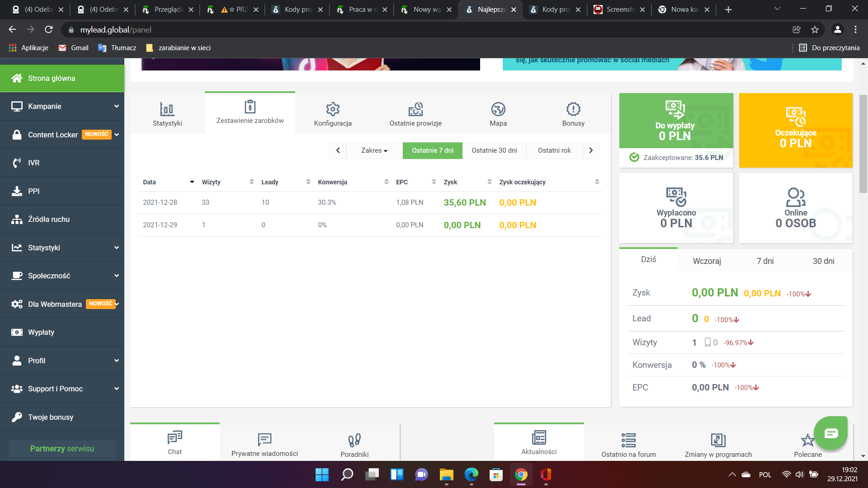Click the Poradniki footsteps icon
The image size is (868, 488).
pos(354,440)
